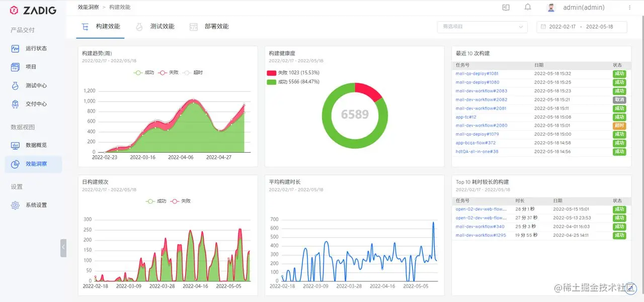Viewport: 644px width, 302px height.
Task: Open build mall-dev-workflow#340
Action: tap(480, 227)
